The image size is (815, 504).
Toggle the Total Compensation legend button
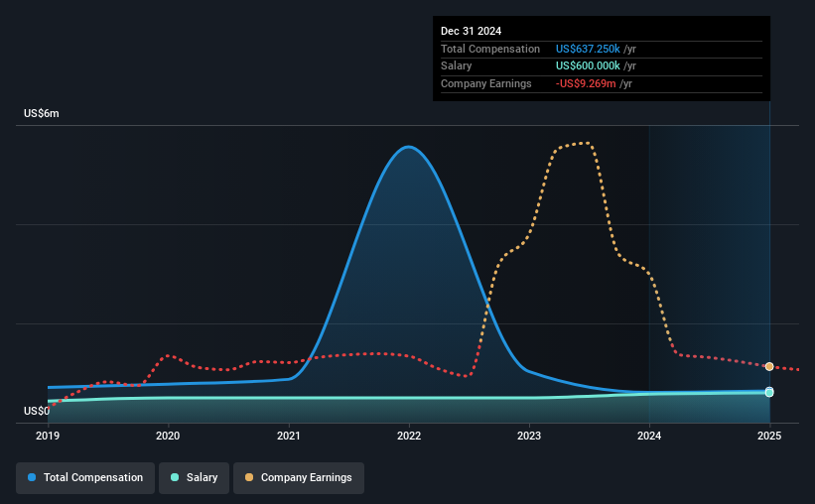[x=85, y=477]
